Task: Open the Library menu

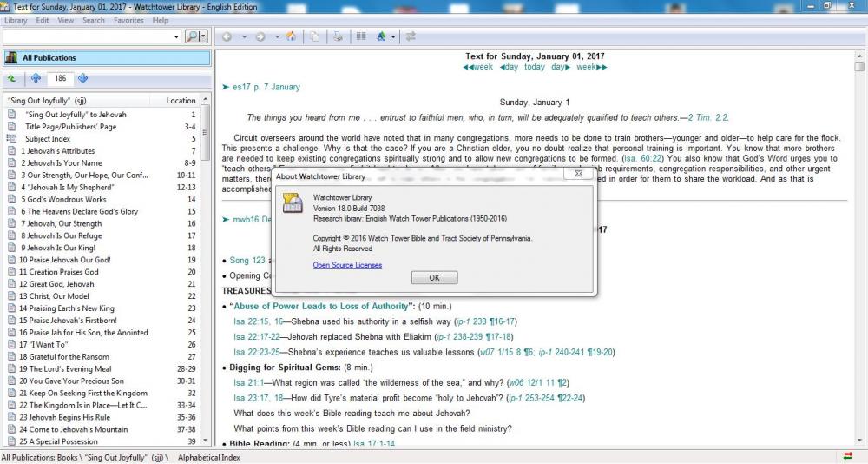Action: (x=16, y=20)
